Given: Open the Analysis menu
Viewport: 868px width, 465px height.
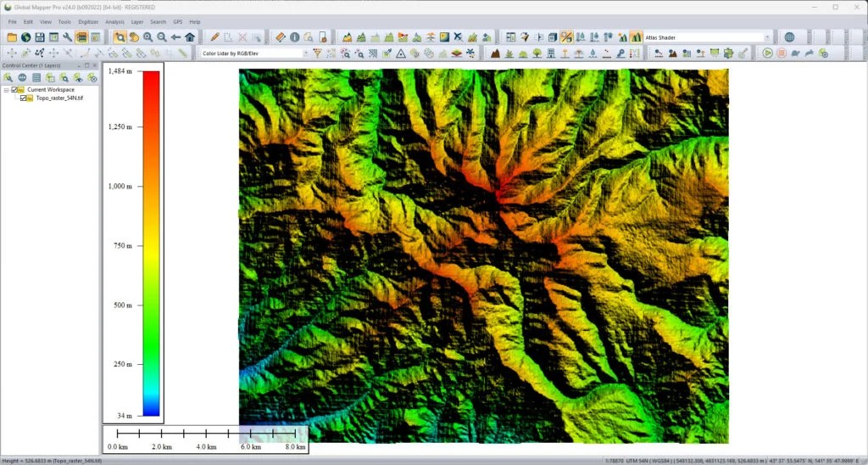Looking at the screenshot, I should point(114,22).
